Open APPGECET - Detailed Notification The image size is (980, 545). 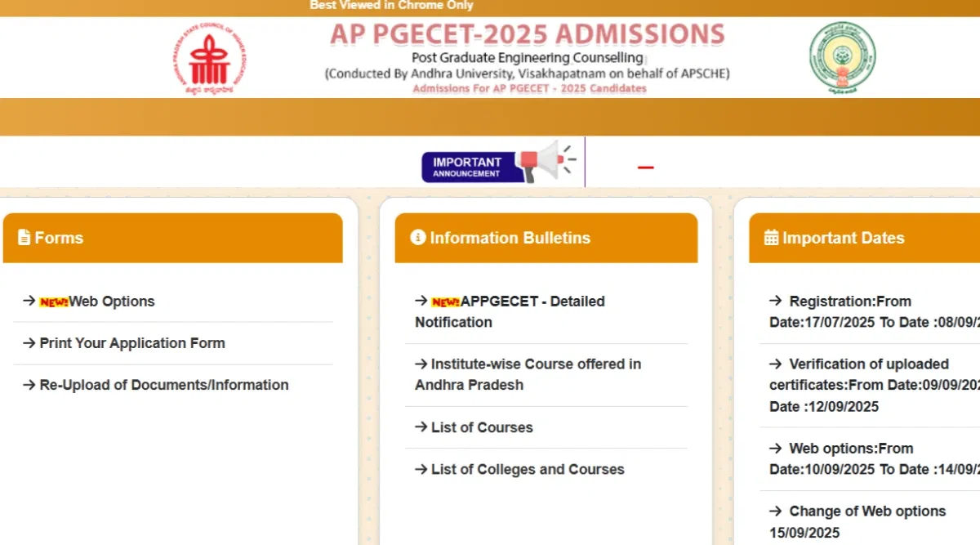pos(510,311)
